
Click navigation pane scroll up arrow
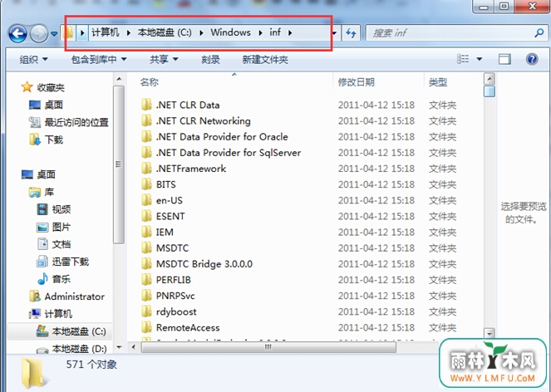(119, 79)
